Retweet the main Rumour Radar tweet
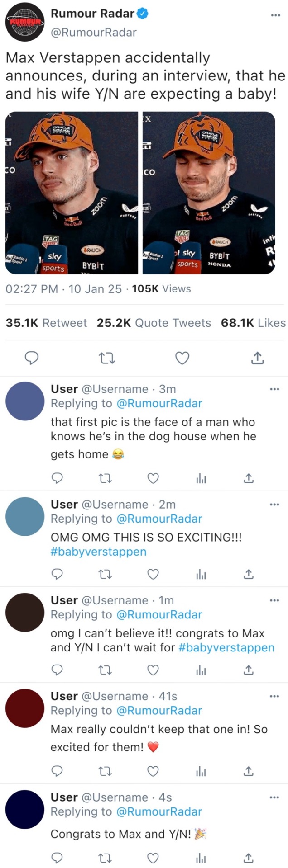This screenshot has width=288, height=868. point(107,359)
